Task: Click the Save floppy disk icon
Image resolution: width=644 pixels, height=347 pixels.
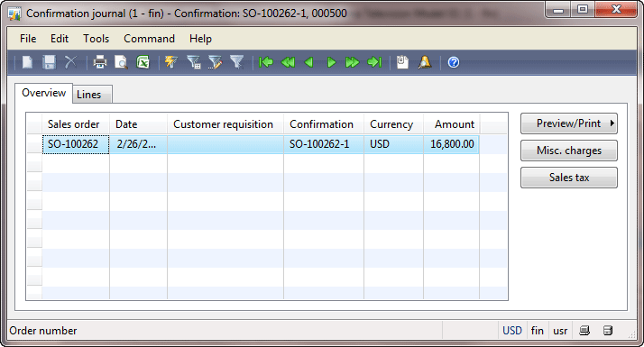Action: (50, 62)
